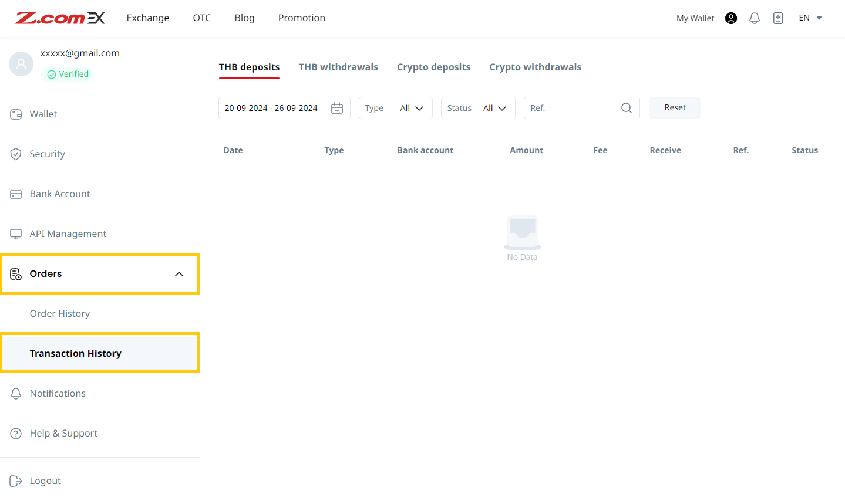Screen dimensions: 845x504
Task: Open the EN language dropdown arrow
Action: click(819, 18)
